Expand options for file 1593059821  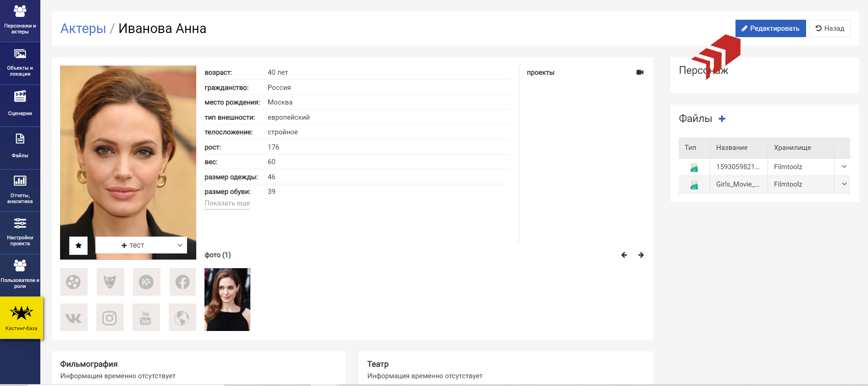(844, 166)
